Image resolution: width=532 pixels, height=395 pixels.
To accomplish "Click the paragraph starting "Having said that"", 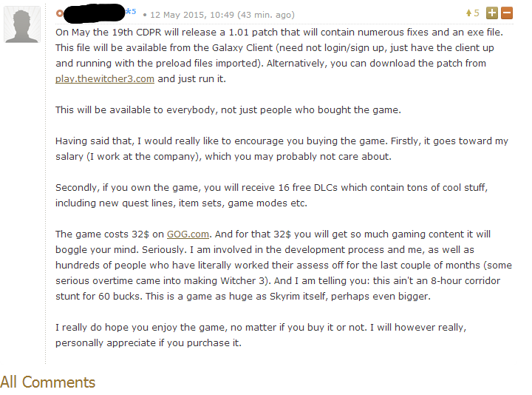I will point(281,148).
